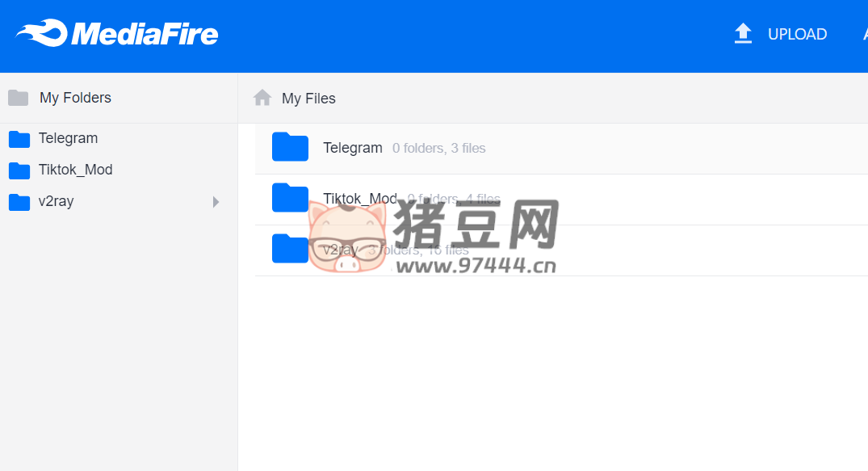Click the home icon in the breadcrumb
Image resolution: width=868 pixels, height=471 pixels.
pyautogui.click(x=262, y=97)
